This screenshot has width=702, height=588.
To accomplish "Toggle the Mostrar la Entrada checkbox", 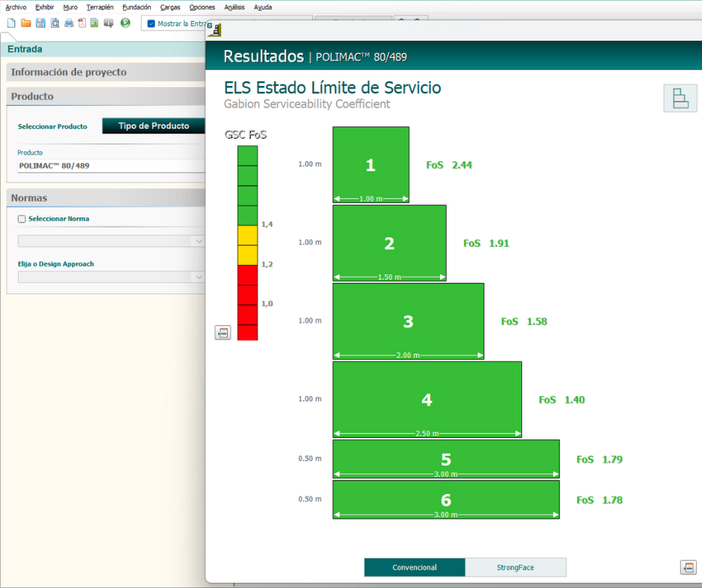I will pos(152,24).
